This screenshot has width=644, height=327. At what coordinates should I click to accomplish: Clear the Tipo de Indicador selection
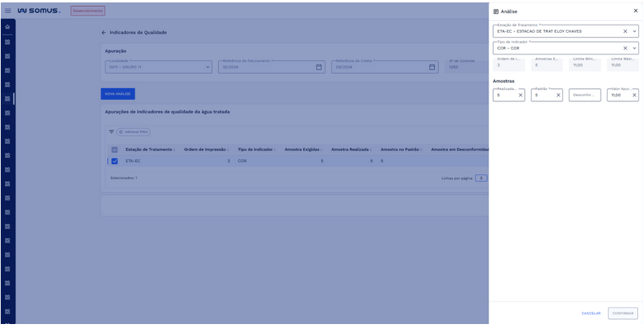click(625, 48)
